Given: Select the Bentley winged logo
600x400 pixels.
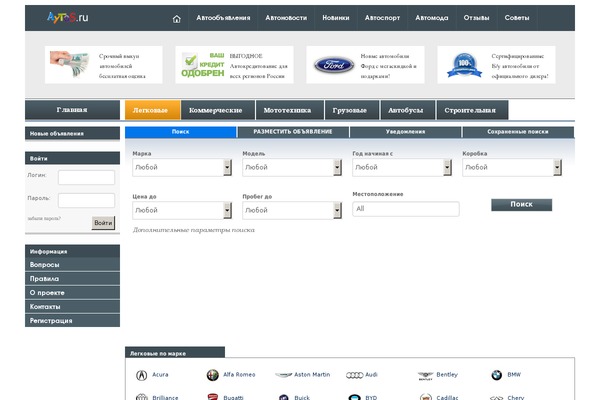Looking at the screenshot, I should coord(425,376).
